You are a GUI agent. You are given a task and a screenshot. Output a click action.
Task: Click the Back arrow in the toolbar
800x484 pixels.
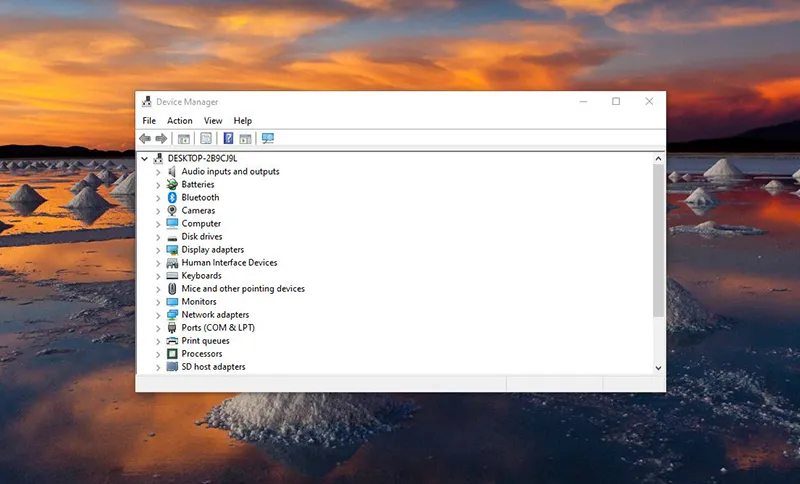click(x=145, y=138)
